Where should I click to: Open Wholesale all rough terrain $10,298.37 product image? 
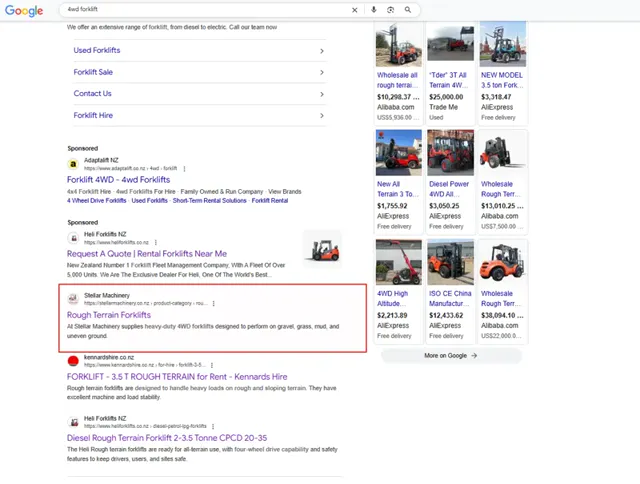click(399, 44)
